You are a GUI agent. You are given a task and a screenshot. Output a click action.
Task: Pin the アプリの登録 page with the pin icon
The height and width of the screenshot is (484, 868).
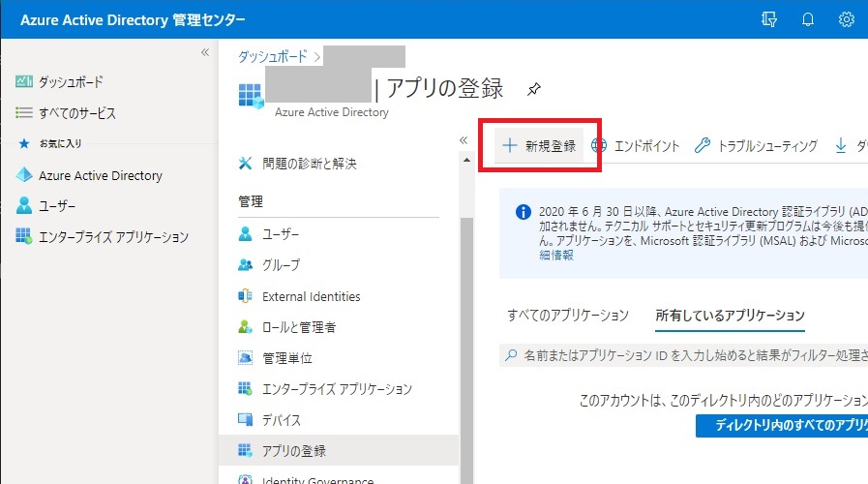point(533,89)
